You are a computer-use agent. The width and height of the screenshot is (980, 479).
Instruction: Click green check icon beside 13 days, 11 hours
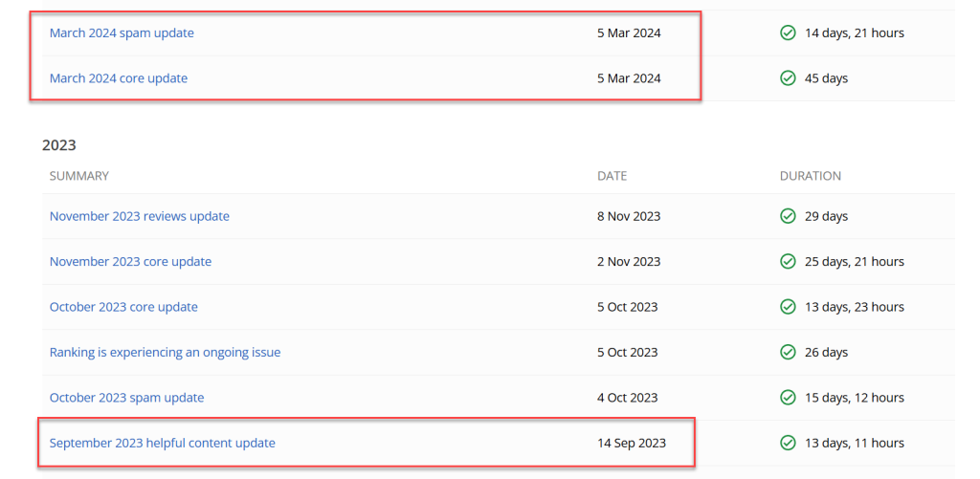[788, 444]
